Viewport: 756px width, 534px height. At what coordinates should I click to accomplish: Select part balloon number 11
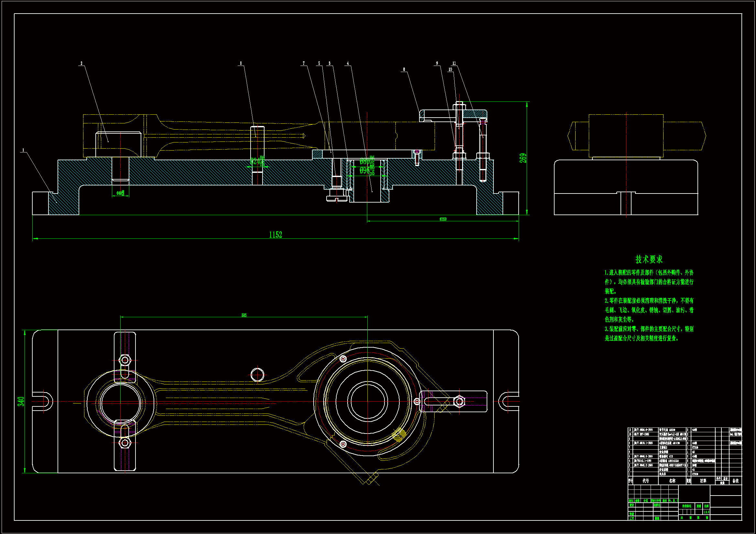[x=454, y=64]
